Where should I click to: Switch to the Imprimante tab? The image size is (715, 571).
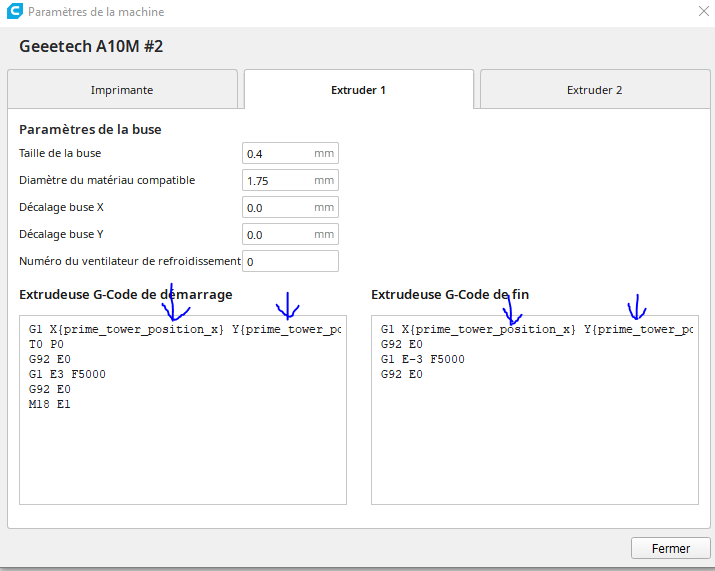point(122,89)
